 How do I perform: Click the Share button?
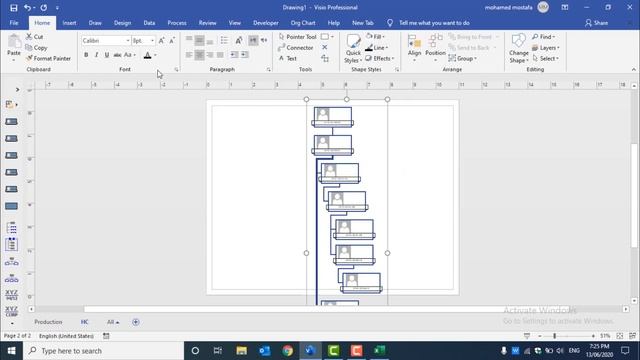[x=596, y=23]
